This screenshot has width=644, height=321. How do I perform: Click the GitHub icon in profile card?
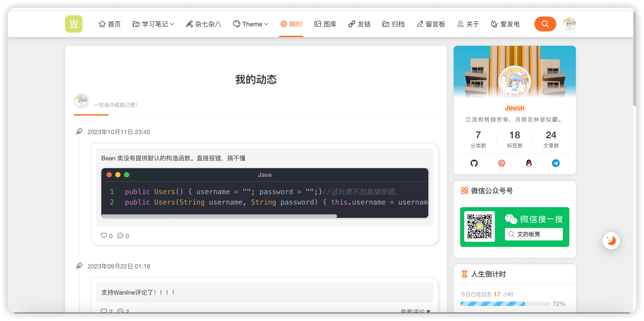pos(474,163)
